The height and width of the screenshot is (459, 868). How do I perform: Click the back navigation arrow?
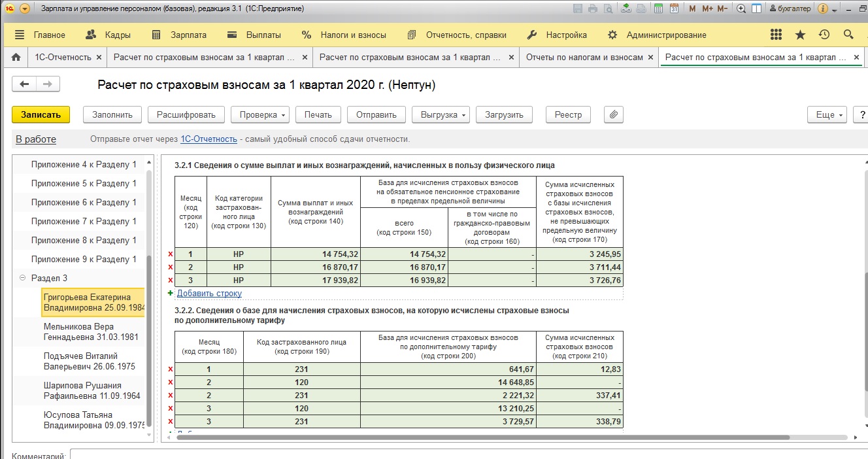point(25,84)
